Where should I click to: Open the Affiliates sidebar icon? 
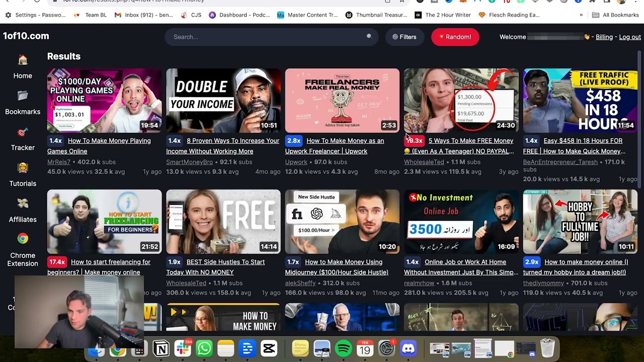(23, 204)
